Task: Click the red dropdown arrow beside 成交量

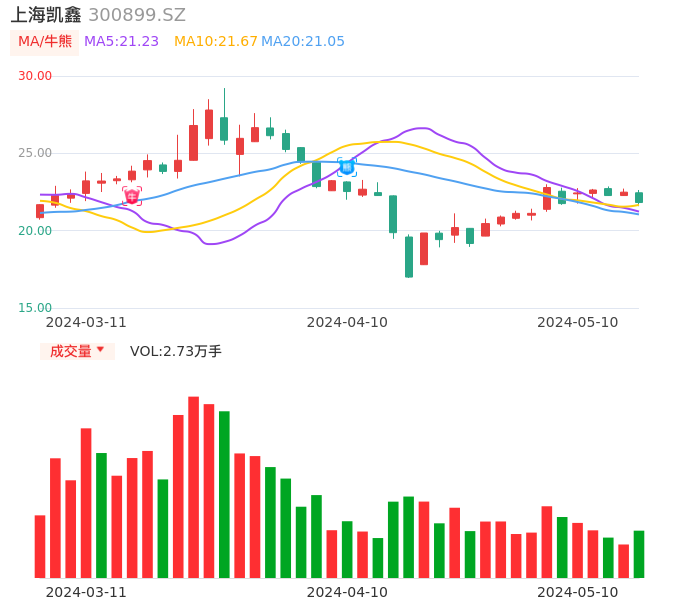Action: (100, 350)
